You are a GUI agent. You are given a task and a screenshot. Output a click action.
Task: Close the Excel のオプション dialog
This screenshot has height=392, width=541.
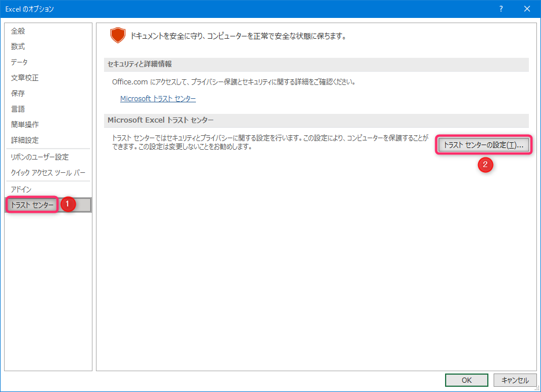click(x=527, y=9)
